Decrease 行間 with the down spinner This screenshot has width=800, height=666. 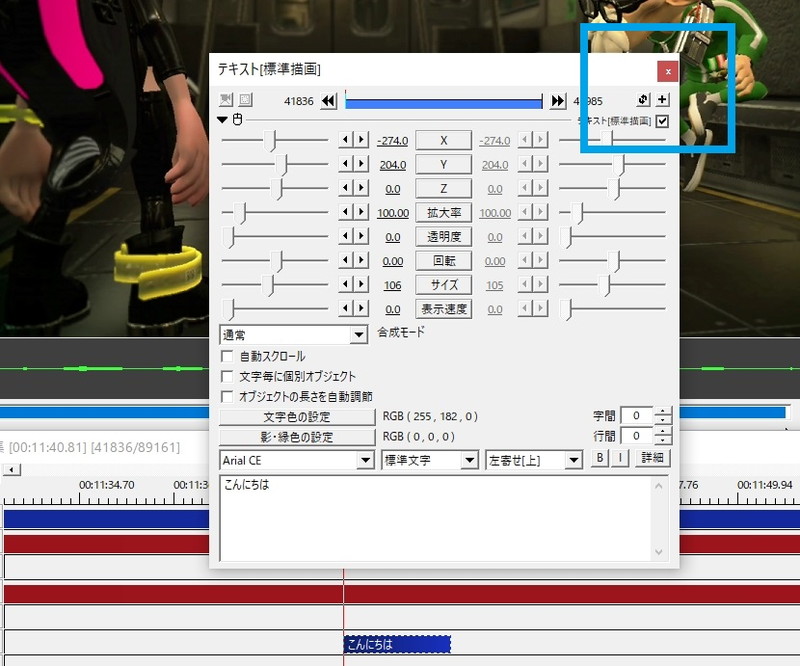pyautogui.click(x=662, y=440)
